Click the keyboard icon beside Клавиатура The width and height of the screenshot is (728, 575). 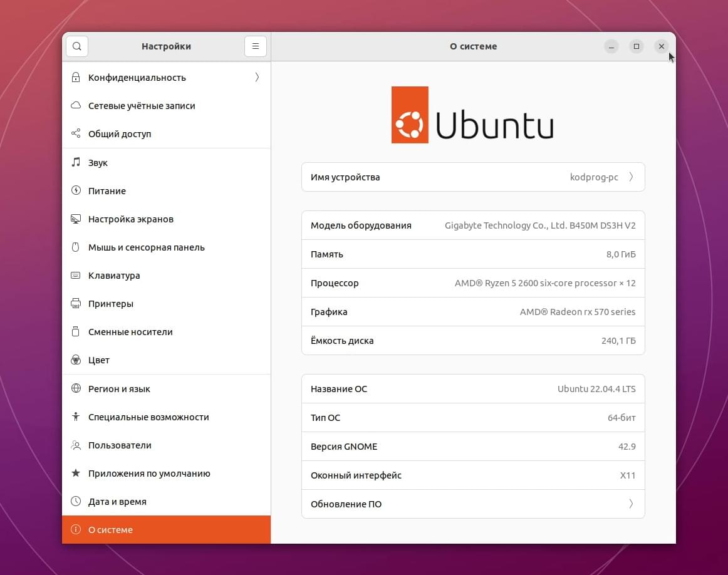[x=76, y=275]
